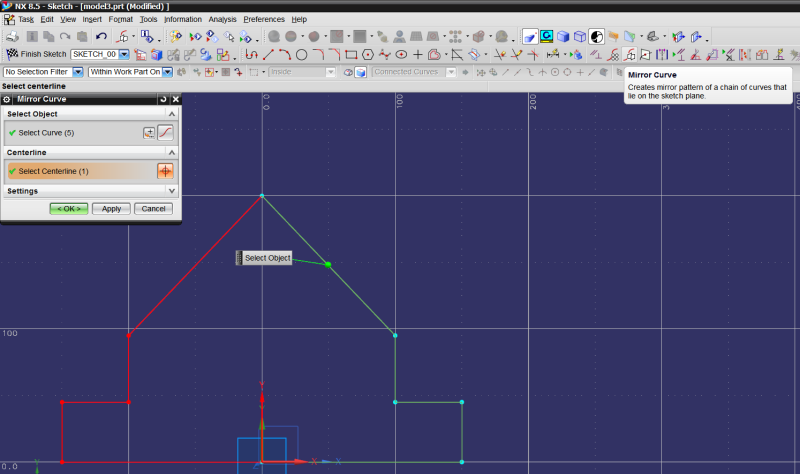Click the Mirror Curve toolbar icon
The image size is (800, 474).
point(630,55)
